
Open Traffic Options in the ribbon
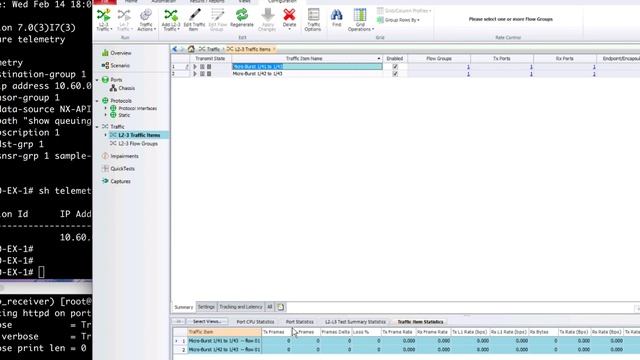pos(313,19)
